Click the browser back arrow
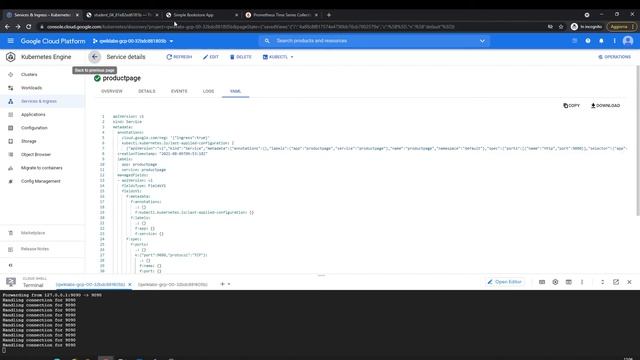 7,27
